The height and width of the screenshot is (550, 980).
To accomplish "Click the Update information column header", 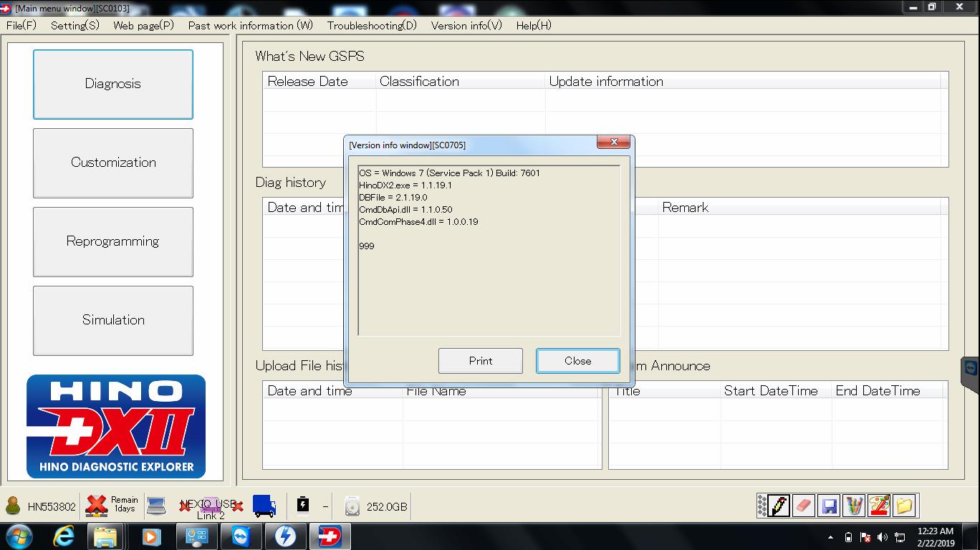I will tap(743, 81).
